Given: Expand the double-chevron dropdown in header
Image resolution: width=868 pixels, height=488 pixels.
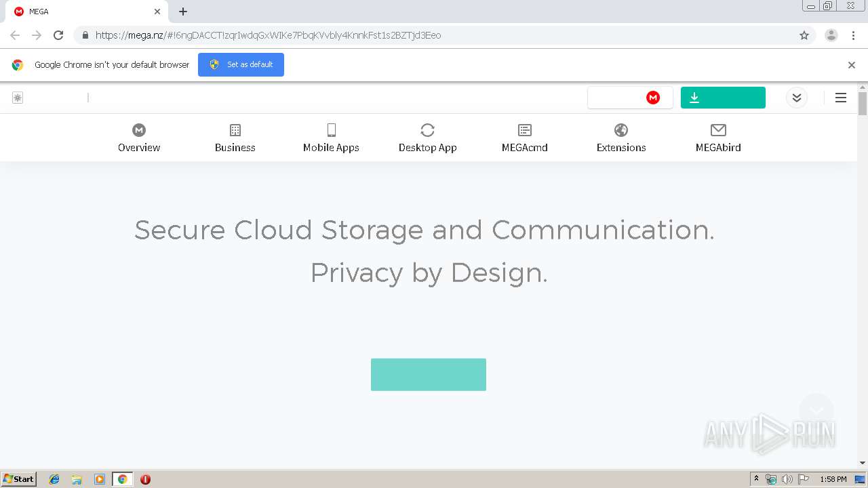Looking at the screenshot, I should point(797,98).
